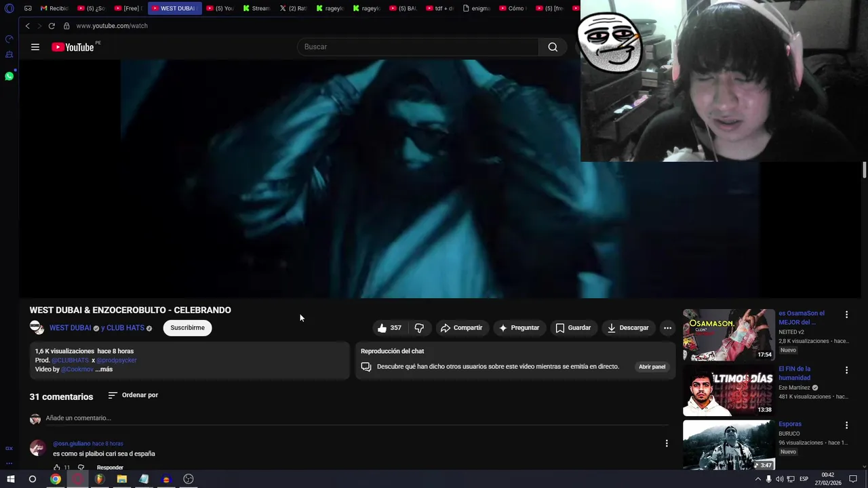Open Chrome from the Windows taskbar
This screenshot has width=868, height=488.
click(56, 479)
